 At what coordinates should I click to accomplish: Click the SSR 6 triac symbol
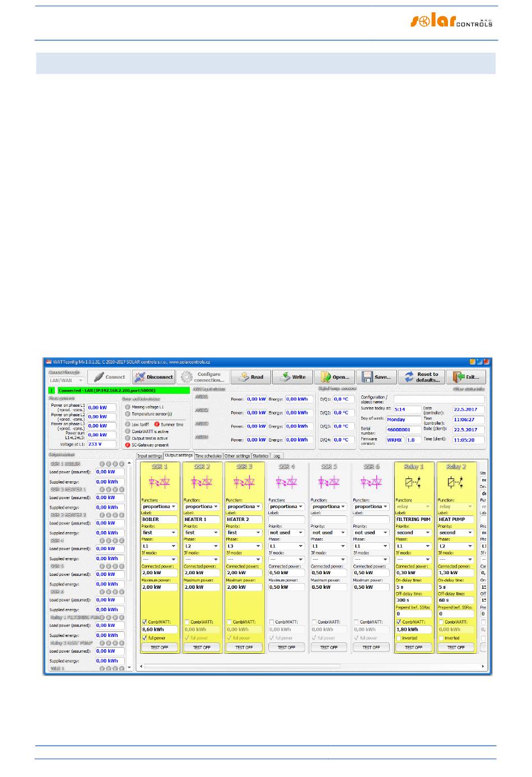371,482
